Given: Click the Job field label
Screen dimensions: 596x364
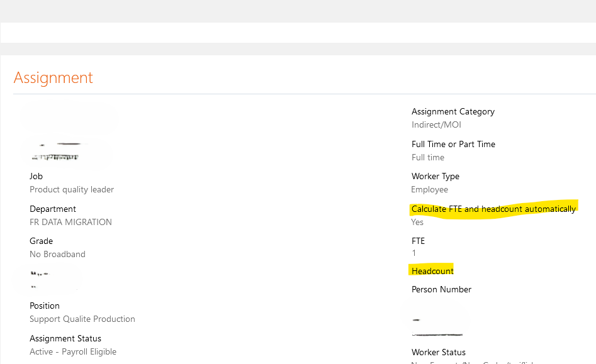Looking at the screenshot, I should 36,176.
